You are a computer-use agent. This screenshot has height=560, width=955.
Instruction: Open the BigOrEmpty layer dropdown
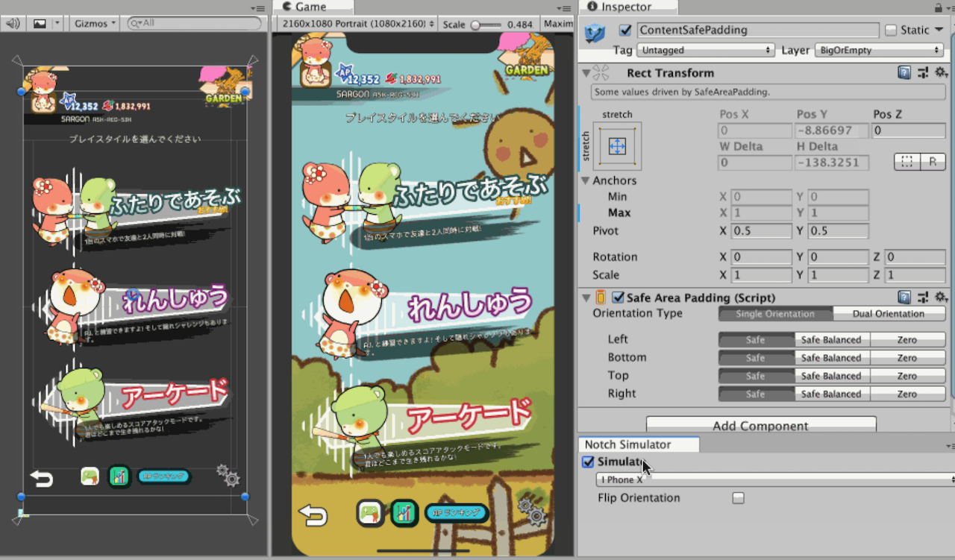[879, 50]
